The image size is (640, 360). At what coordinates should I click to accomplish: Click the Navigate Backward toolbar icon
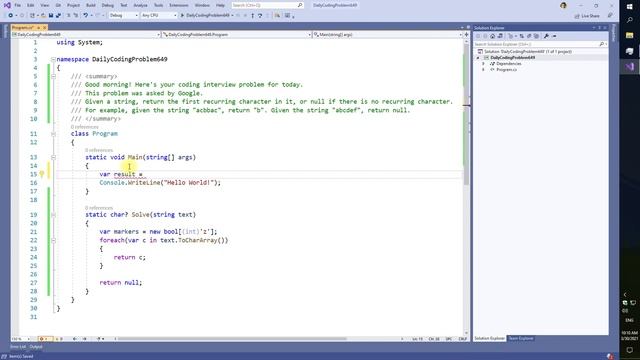[11, 16]
